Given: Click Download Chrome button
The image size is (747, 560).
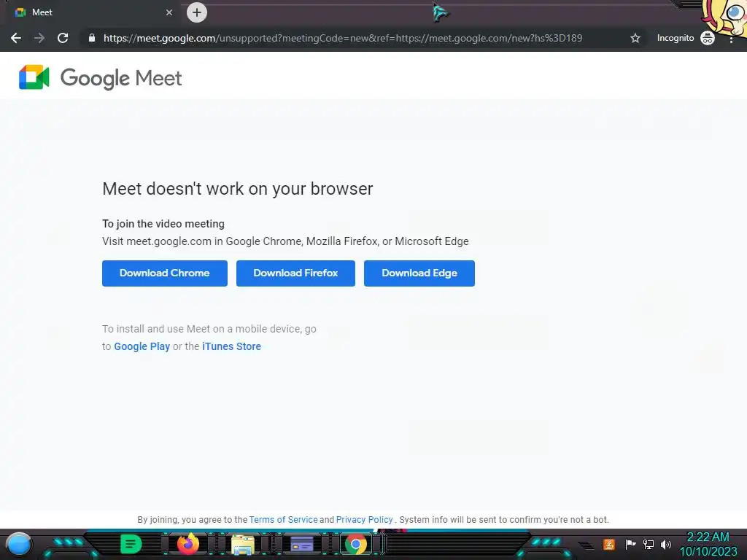Looking at the screenshot, I should (x=165, y=273).
